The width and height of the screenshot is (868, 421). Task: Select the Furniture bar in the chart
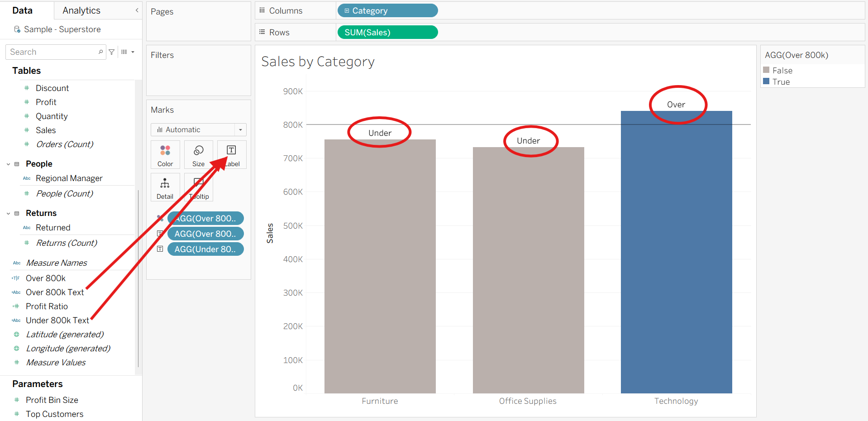click(x=380, y=266)
